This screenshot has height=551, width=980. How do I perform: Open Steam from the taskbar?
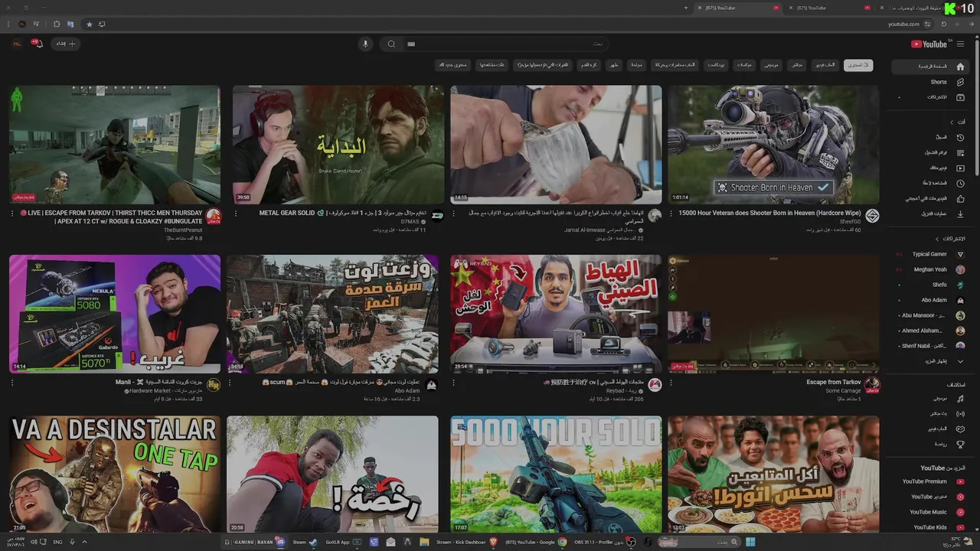pyautogui.click(x=305, y=542)
